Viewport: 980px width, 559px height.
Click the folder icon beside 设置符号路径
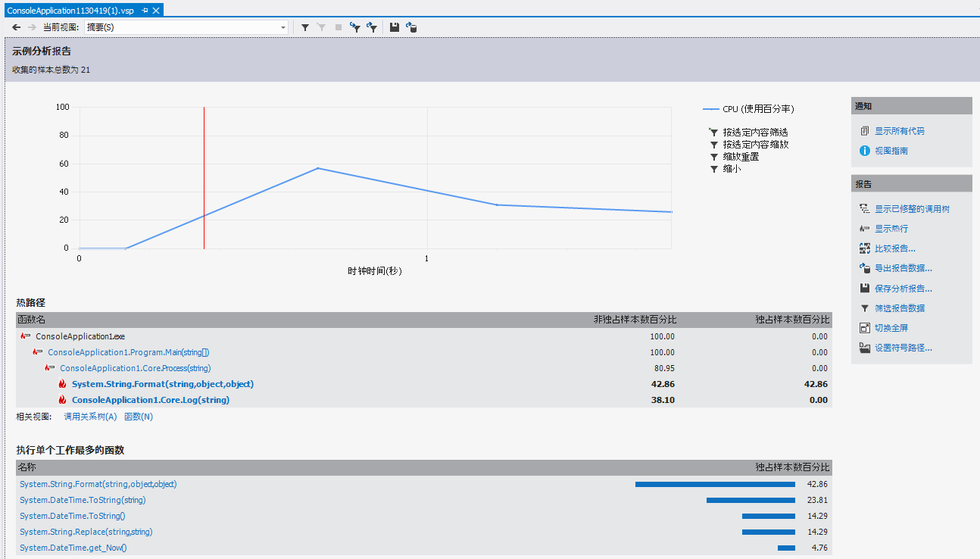pyautogui.click(x=865, y=348)
